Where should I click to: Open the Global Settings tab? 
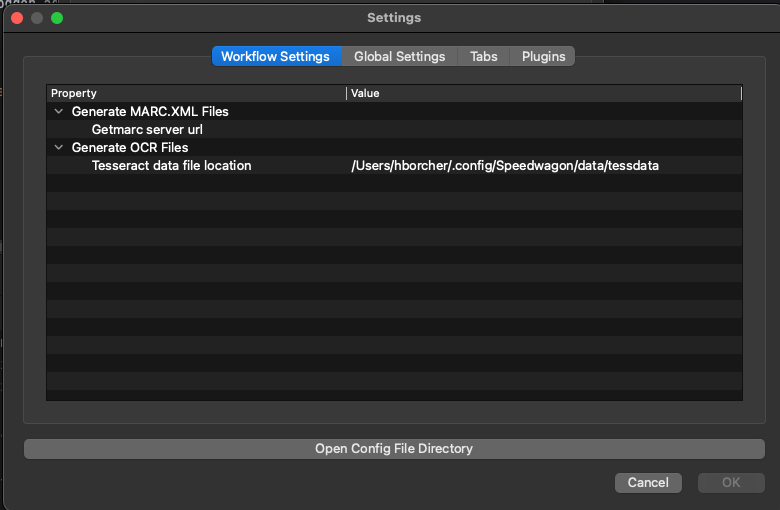[x=399, y=56]
